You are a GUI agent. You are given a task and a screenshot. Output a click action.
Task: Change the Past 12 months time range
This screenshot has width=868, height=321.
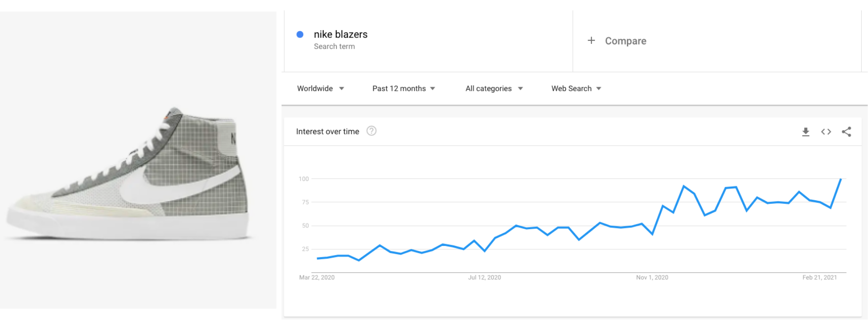pyautogui.click(x=404, y=89)
